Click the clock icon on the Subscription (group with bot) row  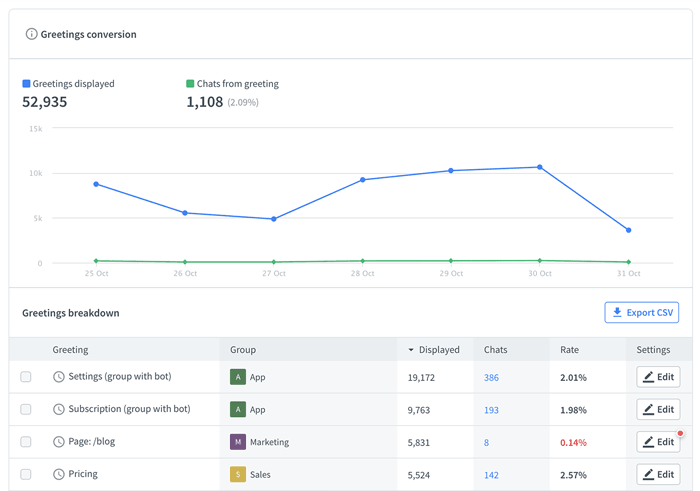pos(59,409)
